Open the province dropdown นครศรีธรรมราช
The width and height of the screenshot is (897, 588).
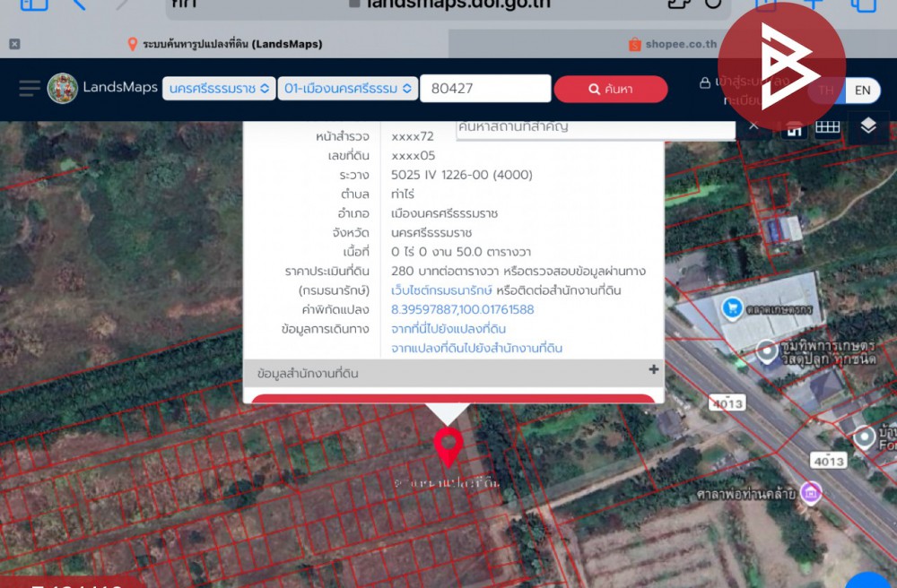point(218,88)
